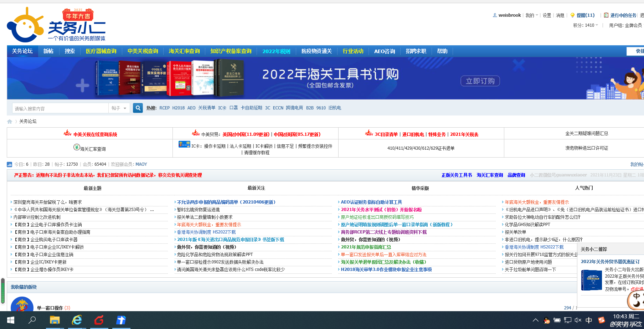Screen dimensions: 644x329
Task: Click the green vertical bar at left edge
Action: click(3, 291)
